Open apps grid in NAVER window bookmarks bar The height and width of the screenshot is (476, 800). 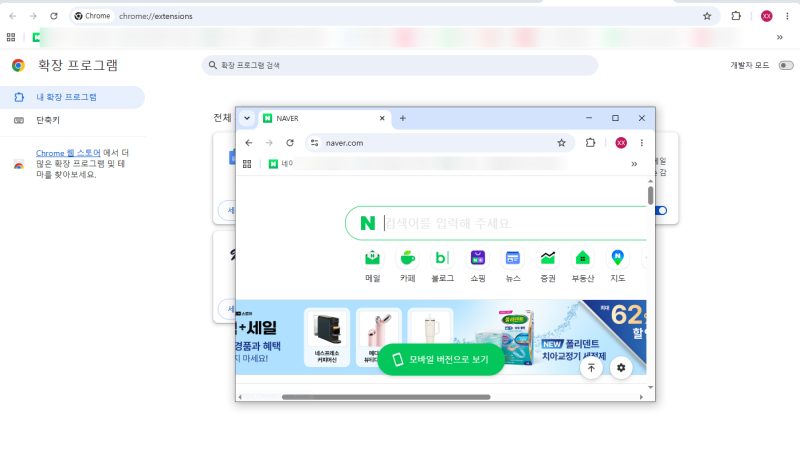tap(247, 164)
